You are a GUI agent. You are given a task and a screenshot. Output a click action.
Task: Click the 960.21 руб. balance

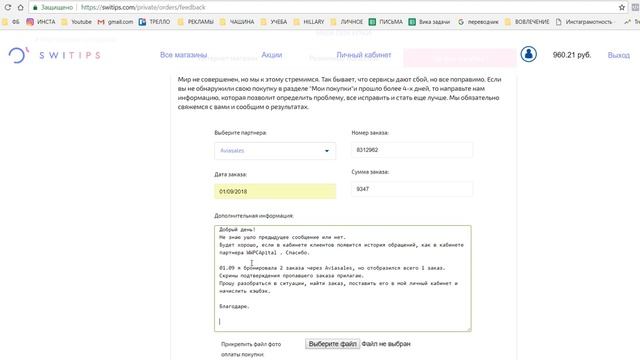(571, 55)
